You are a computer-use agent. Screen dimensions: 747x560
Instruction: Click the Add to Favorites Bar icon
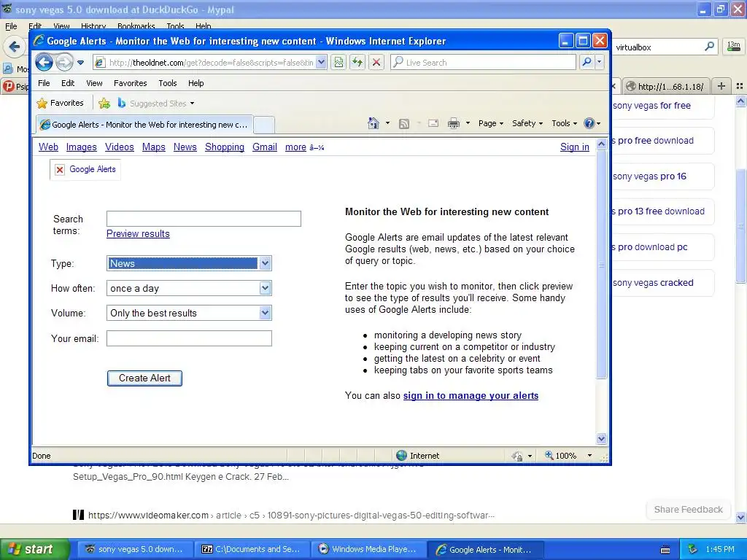pyautogui.click(x=104, y=103)
